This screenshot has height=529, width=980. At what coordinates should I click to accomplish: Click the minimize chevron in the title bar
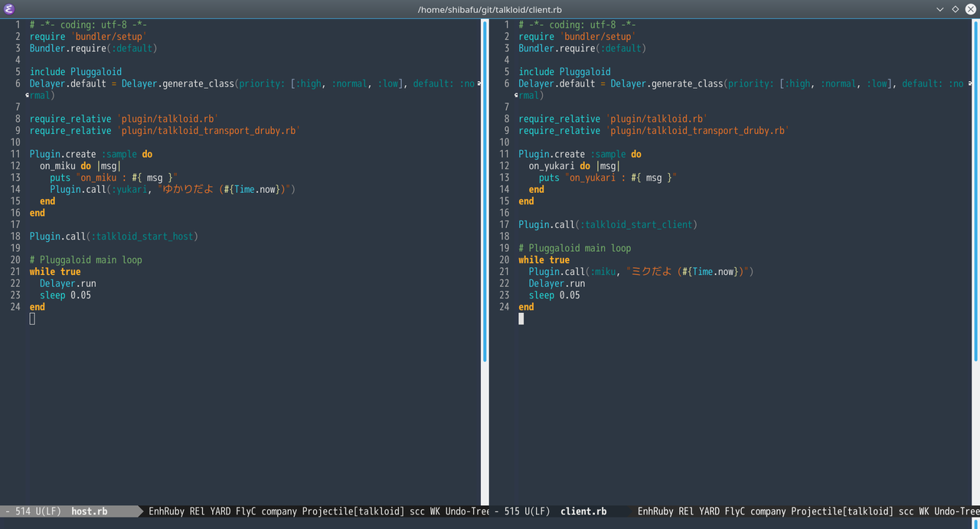tap(940, 8)
